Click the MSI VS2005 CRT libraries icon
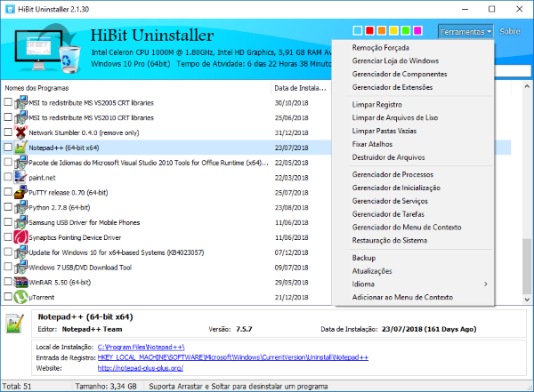The width and height of the screenshot is (534, 392). pos(20,102)
